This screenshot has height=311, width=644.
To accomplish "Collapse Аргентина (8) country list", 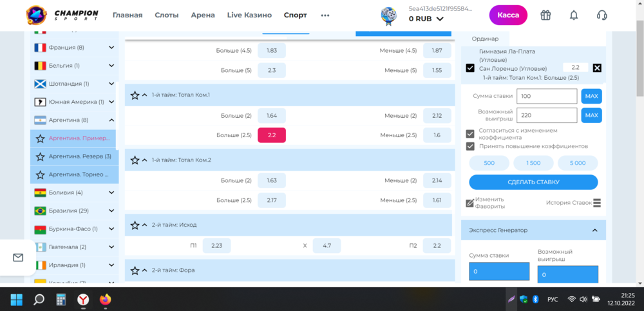I will coord(111,120).
